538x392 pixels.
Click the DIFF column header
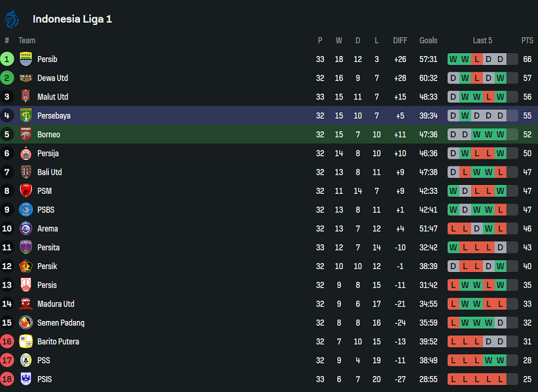pos(400,41)
